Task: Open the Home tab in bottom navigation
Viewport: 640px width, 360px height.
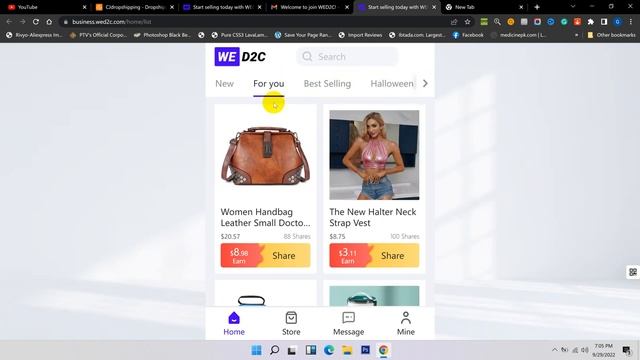Action: pos(234,324)
